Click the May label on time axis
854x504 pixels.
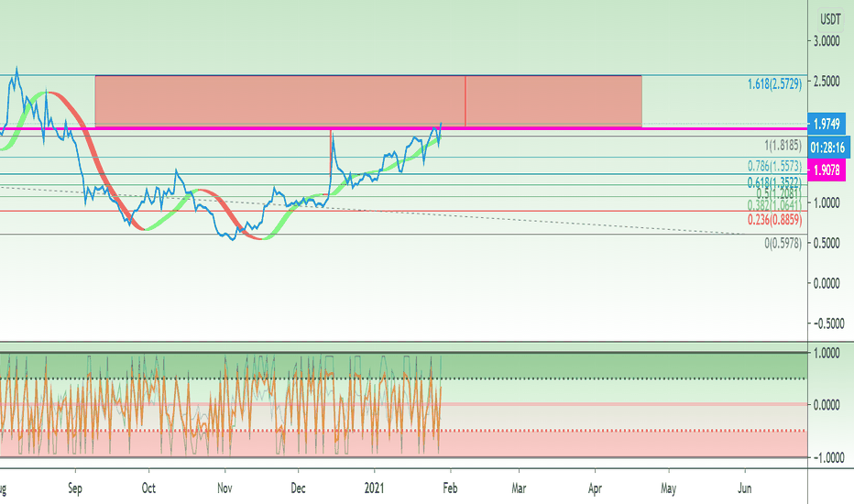coord(668,488)
